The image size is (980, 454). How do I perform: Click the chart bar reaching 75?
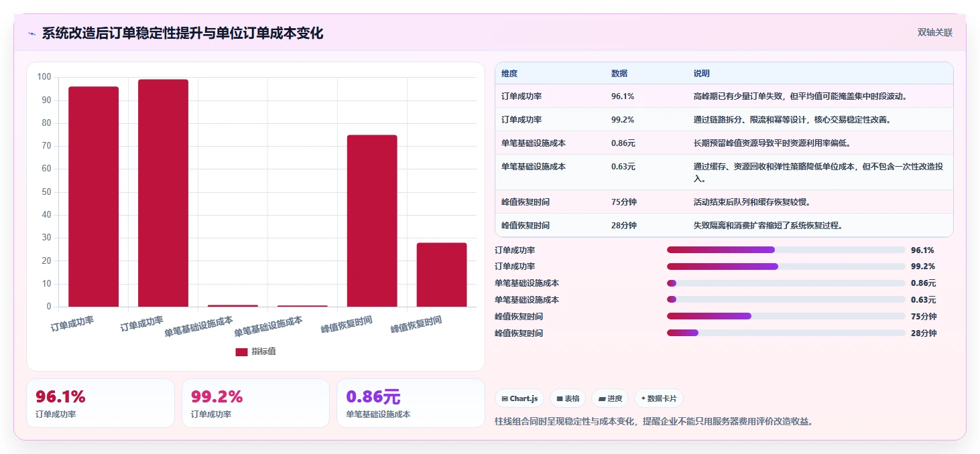[x=372, y=221]
